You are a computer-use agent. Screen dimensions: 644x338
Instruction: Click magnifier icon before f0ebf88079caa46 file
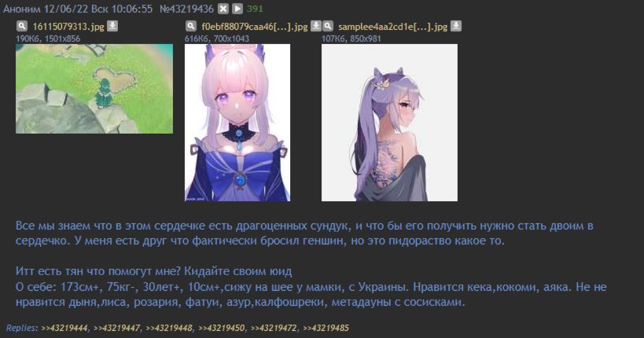click(x=191, y=26)
